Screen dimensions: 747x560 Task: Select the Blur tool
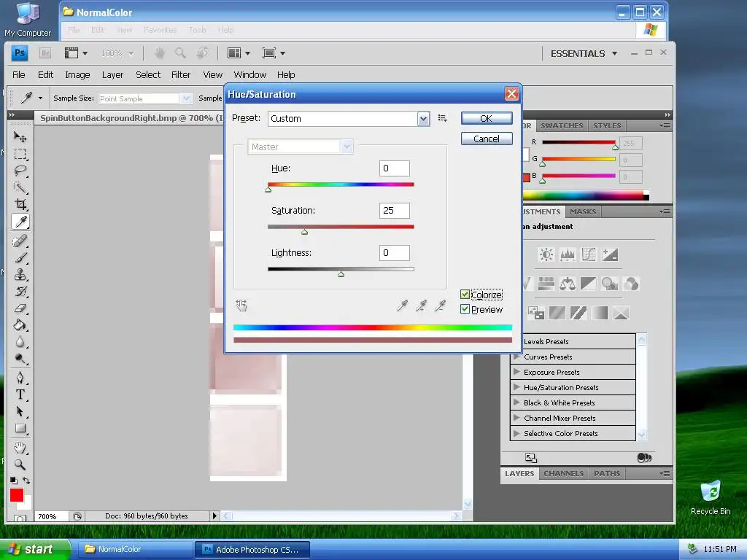pos(20,342)
